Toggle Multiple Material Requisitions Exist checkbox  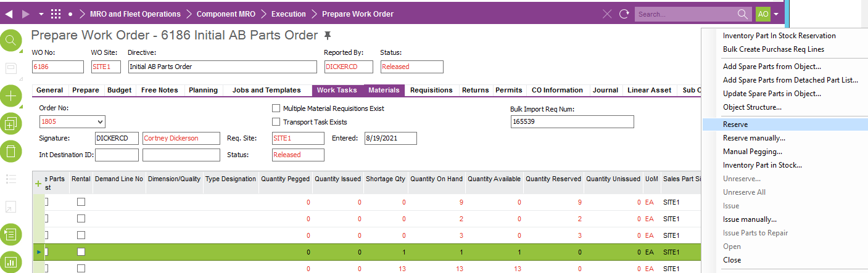coord(276,108)
